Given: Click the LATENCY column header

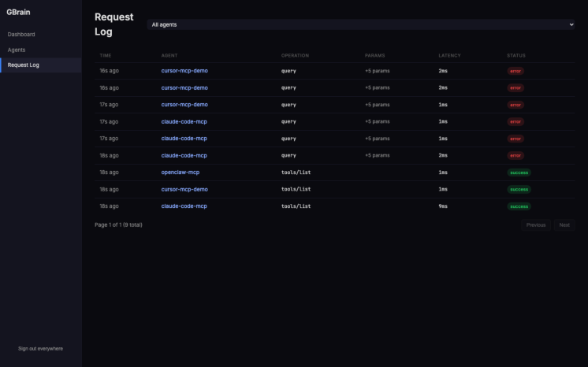Looking at the screenshot, I should coord(449,55).
